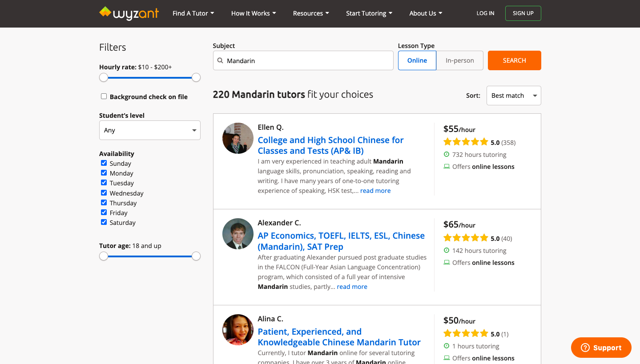Click the Wyzant logo icon

tap(105, 12)
